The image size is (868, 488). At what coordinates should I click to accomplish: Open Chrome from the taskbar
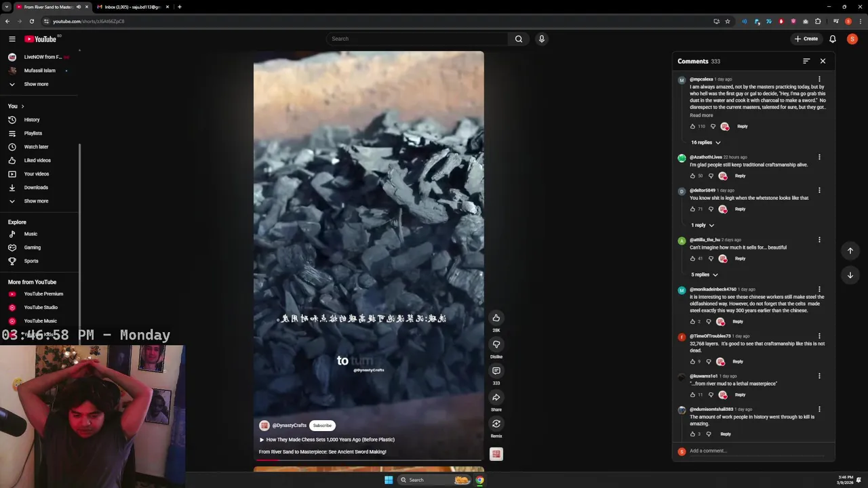tap(479, 480)
